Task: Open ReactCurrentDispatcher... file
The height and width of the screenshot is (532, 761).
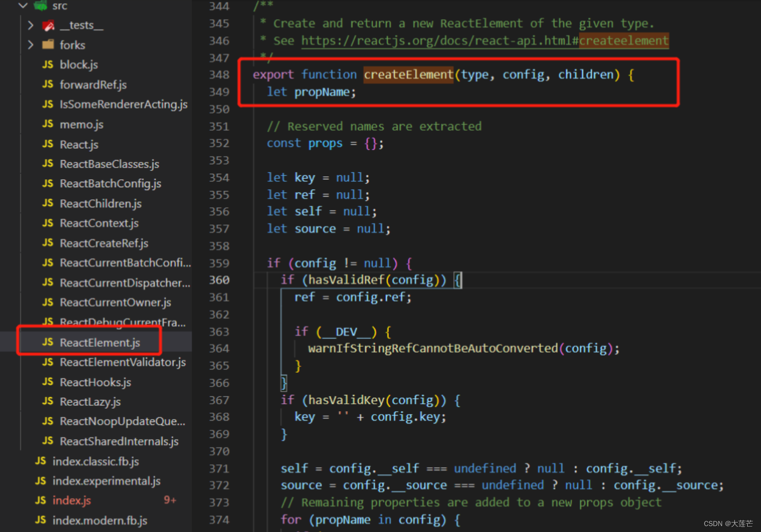Action: (125, 282)
